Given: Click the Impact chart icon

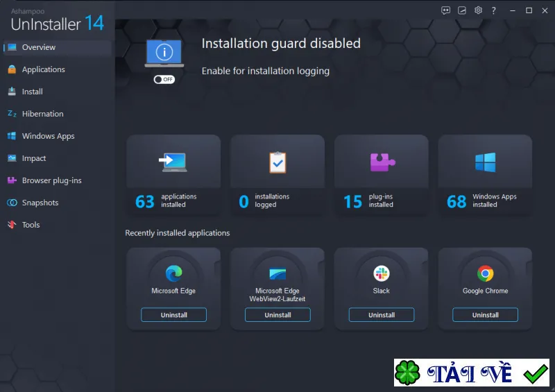Looking at the screenshot, I should point(12,158).
